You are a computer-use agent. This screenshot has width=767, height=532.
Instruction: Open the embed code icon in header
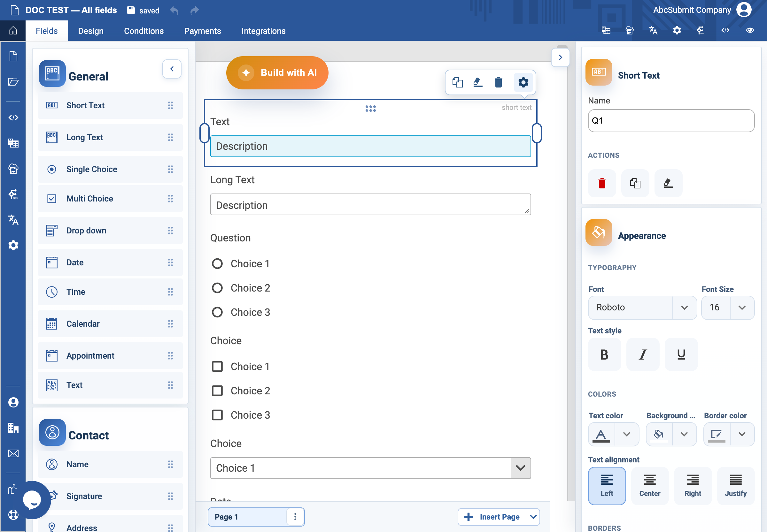point(725,30)
